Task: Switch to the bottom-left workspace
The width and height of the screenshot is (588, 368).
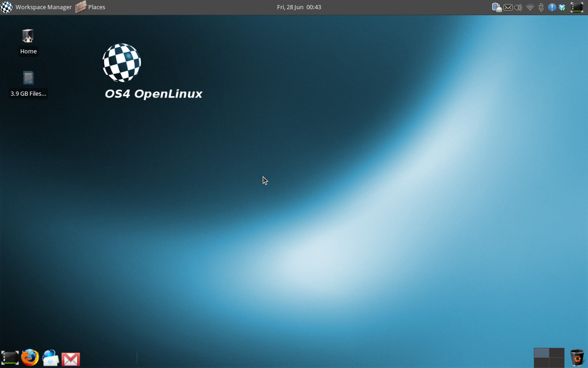Action: click(x=541, y=362)
